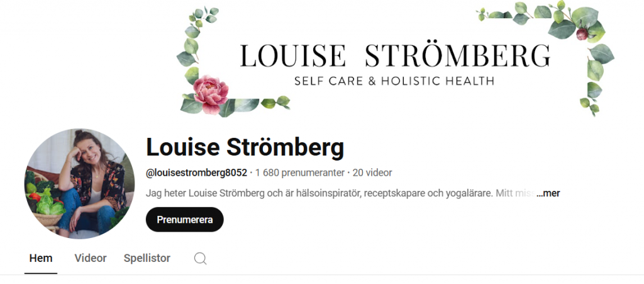The image size is (644, 284).
Task: Click Louise Strömberg's round profile picture
Action: pos(79,184)
